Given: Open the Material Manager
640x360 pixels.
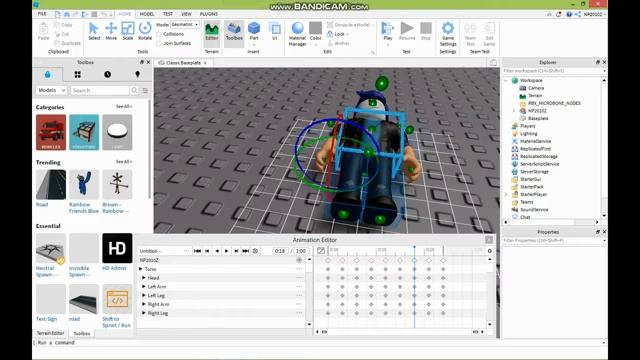Looking at the screenshot, I should [298, 34].
